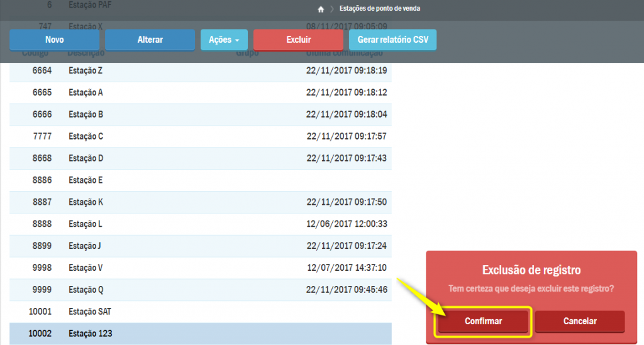Click the Alterar button
644x345 pixels.
(x=150, y=40)
